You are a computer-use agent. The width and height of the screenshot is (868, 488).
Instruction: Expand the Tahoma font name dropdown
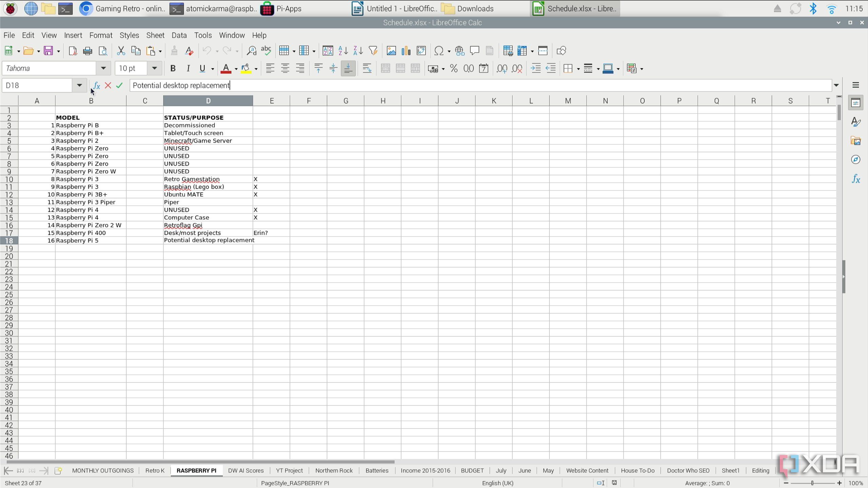point(103,68)
